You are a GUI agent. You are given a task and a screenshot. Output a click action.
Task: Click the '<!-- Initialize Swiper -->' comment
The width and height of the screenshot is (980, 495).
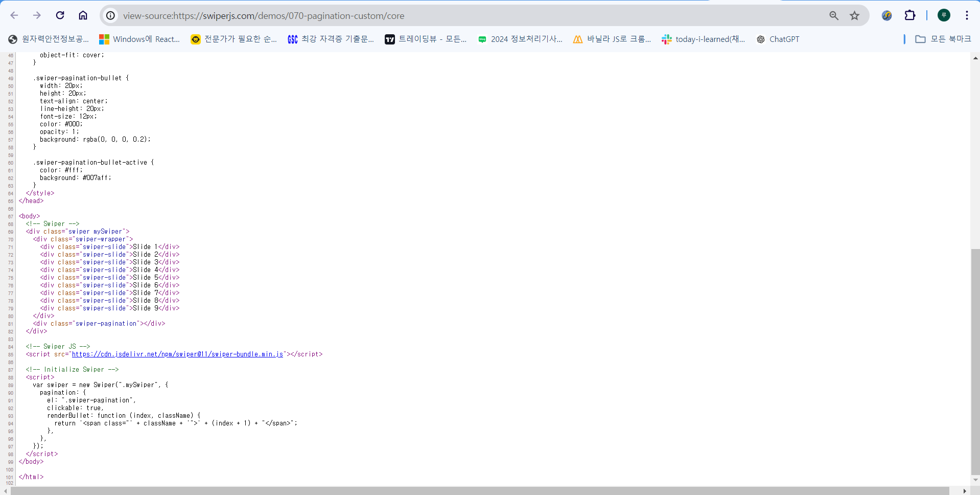tap(72, 369)
